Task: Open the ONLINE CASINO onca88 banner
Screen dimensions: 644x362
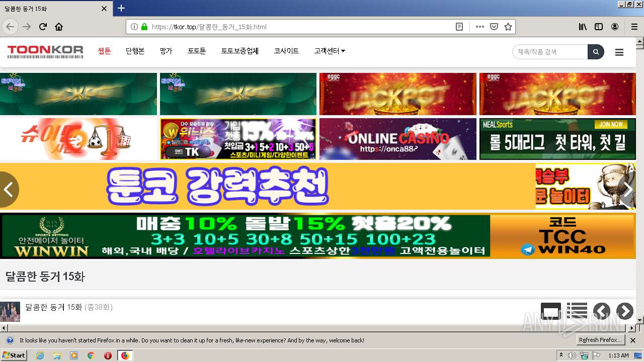Action: 397,139
